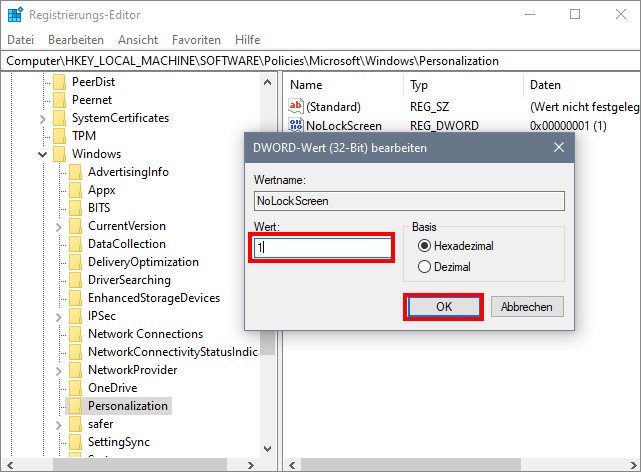Click the Daten column header

(x=545, y=85)
